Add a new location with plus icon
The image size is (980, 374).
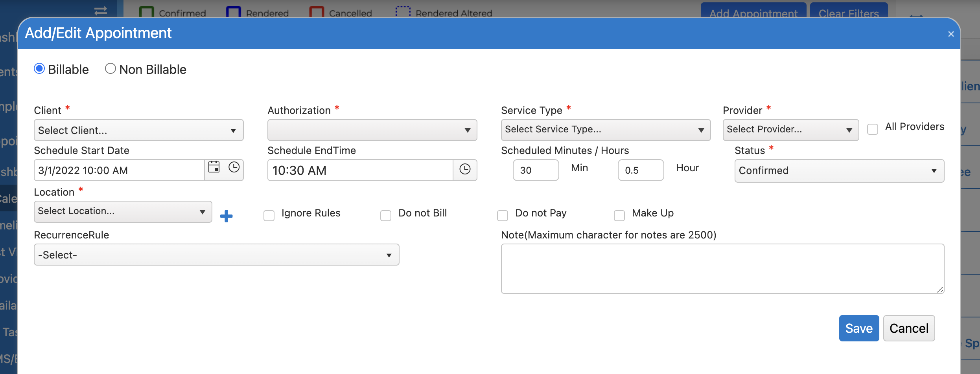click(x=226, y=216)
